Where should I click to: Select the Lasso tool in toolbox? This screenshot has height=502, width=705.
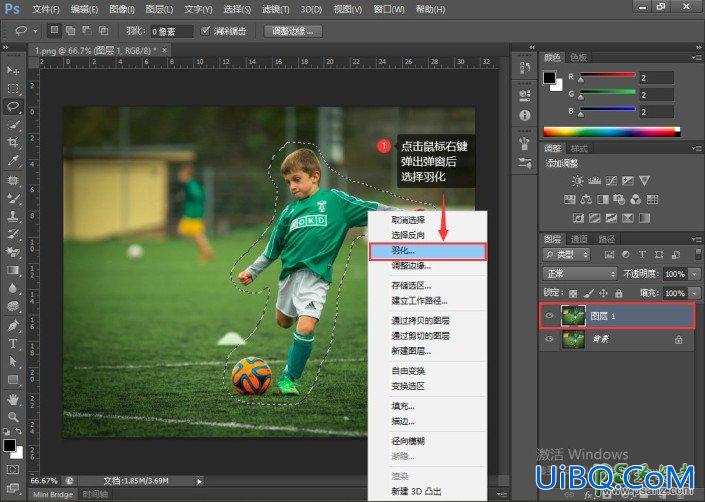click(13, 107)
